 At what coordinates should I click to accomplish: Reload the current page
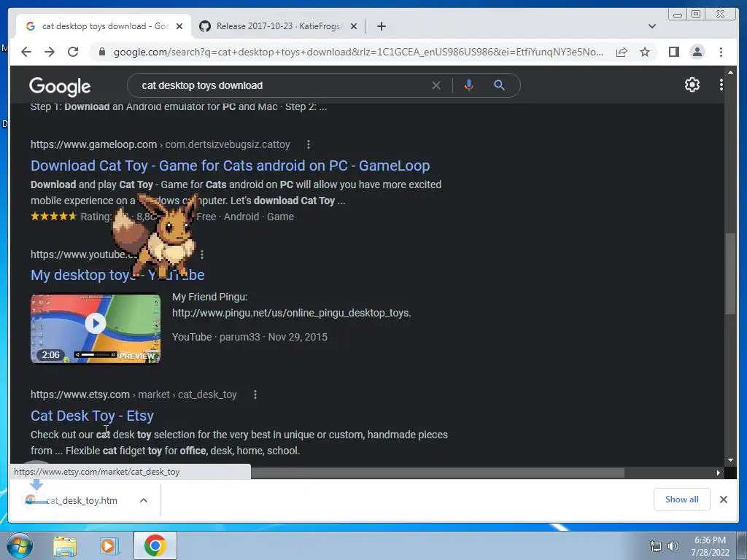pyautogui.click(x=73, y=52)
